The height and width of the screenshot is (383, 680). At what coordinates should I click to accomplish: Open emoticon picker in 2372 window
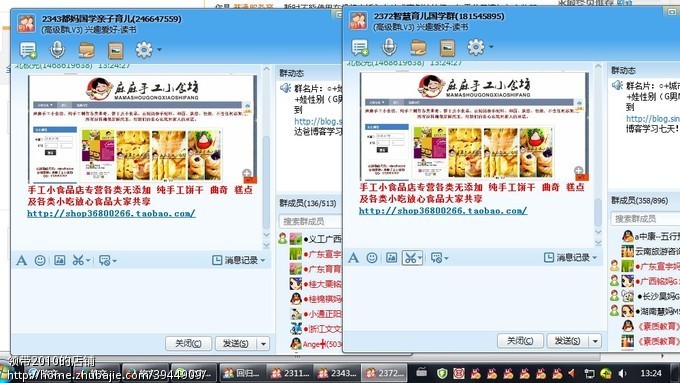click(x=372, y=258)
